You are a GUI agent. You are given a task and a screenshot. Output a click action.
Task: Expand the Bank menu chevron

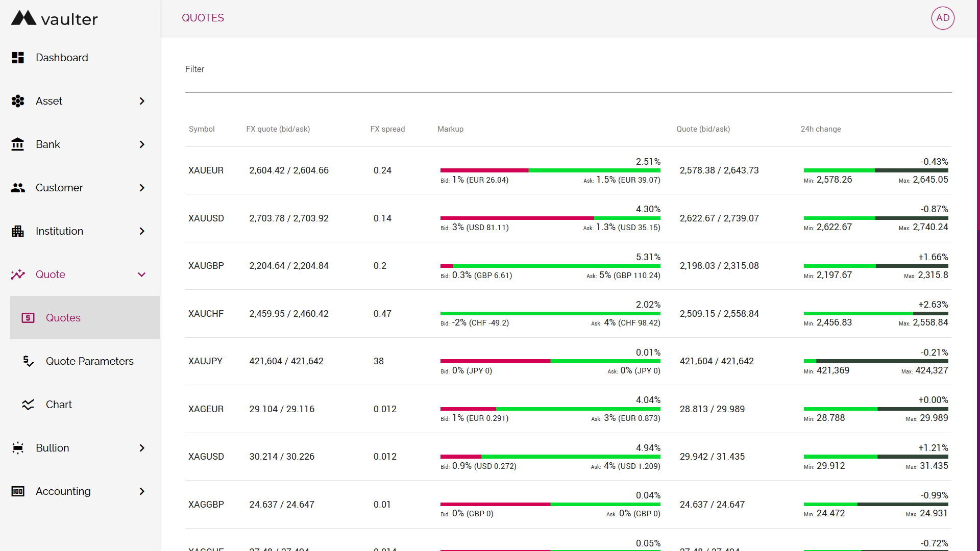click(x=142, y=144)
